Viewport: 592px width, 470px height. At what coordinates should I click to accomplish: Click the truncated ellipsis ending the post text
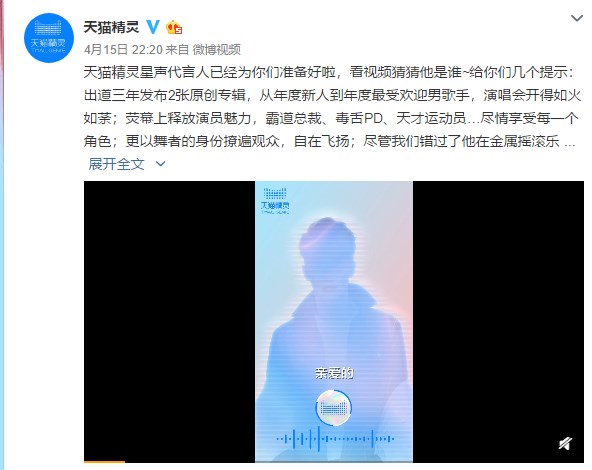(x=569, y=143)
